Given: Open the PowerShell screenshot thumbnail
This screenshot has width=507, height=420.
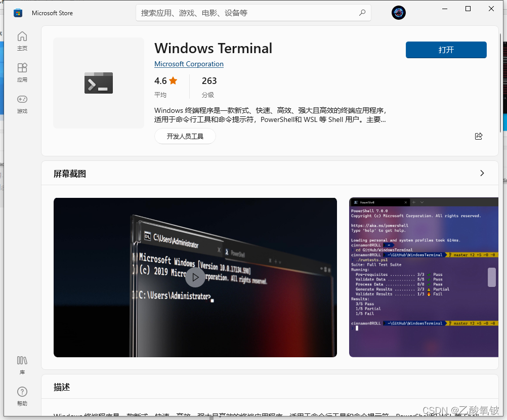Looking at the screenshot, I should (424, 277).
